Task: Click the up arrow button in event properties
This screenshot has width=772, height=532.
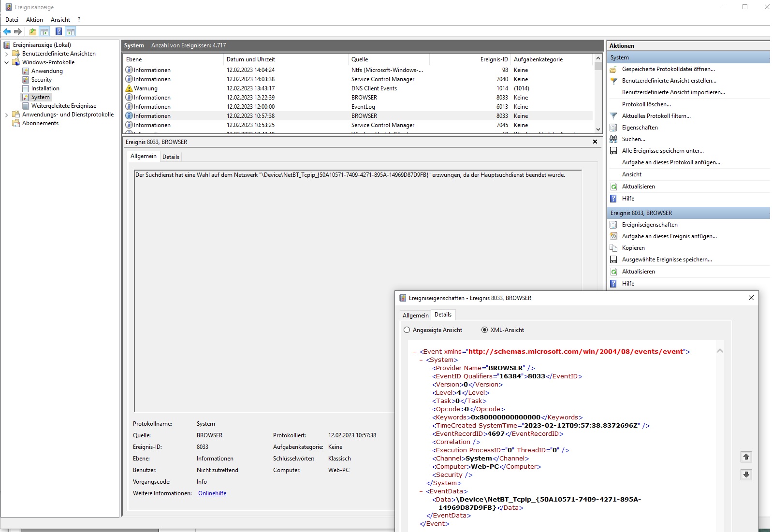Action: click(746, 457)
